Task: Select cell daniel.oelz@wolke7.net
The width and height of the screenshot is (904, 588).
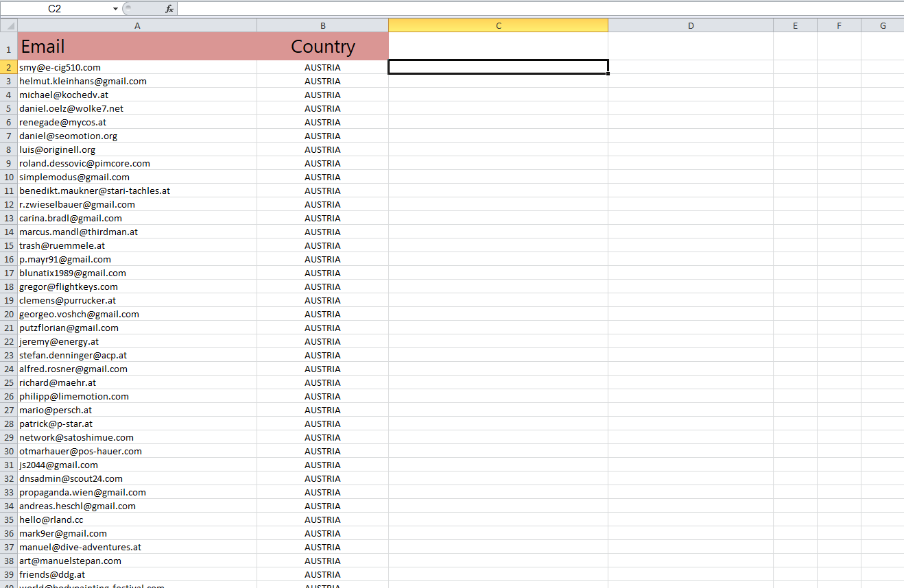Action: click(137, 108)
